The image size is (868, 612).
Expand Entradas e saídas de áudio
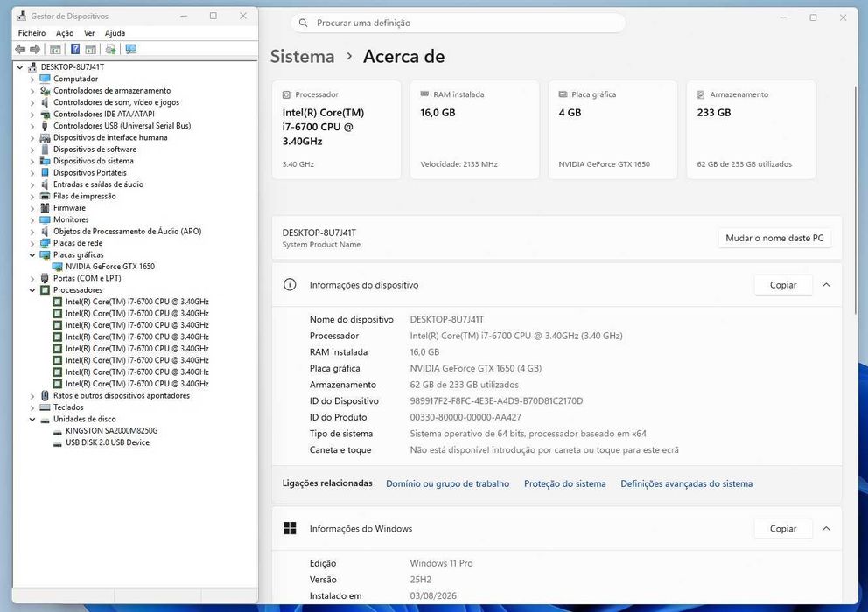[x=32, y=184]
